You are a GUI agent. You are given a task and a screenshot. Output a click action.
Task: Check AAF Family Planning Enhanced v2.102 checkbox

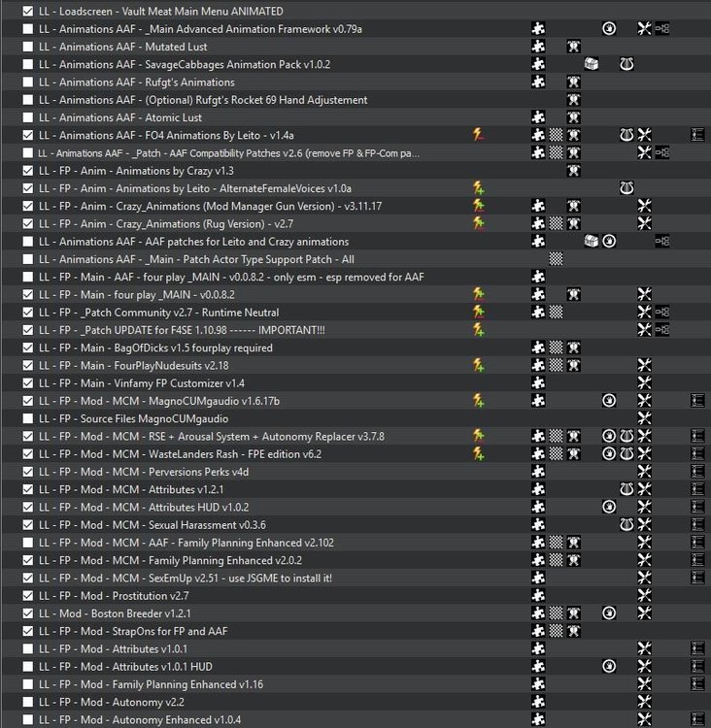click(x=28, y=543)
